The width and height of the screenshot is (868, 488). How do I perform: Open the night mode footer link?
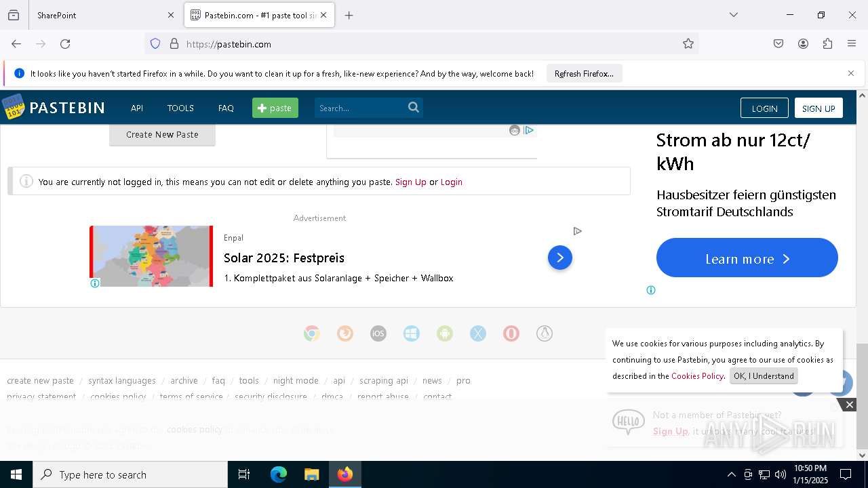(x=296, y=381)
